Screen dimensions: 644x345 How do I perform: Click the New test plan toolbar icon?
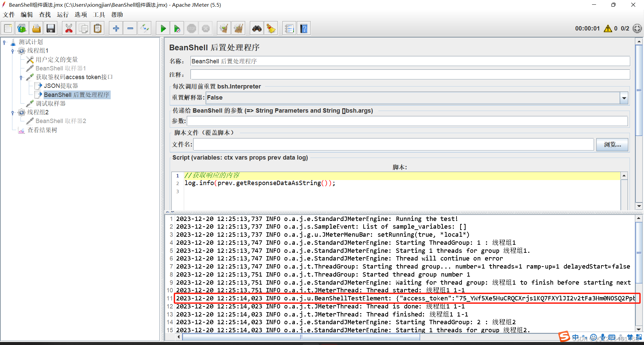pyautogui.click(x=8, y=28)
